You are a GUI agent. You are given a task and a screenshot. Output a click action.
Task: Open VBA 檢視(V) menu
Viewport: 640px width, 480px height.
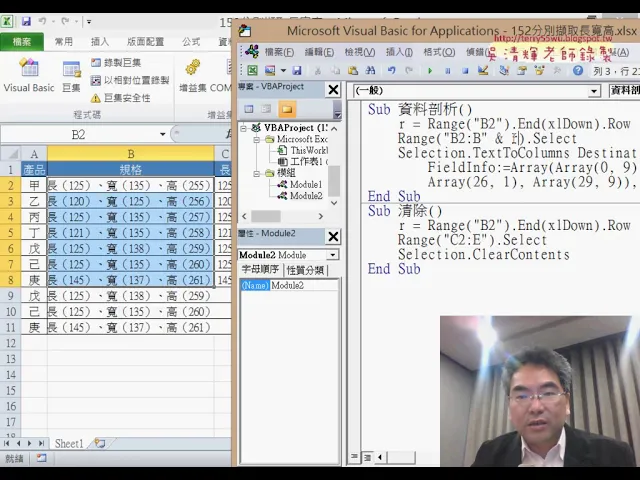pyautogui.click(x=360, y=52)
